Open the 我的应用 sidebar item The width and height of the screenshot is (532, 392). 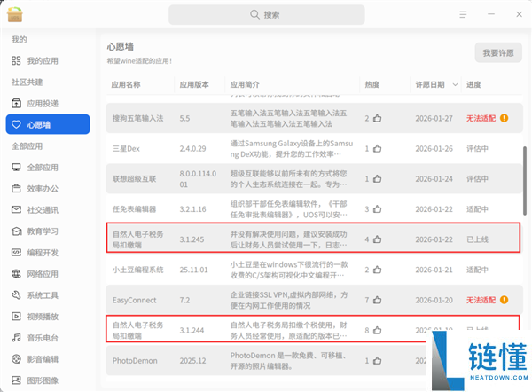click(x=48, y=61)
